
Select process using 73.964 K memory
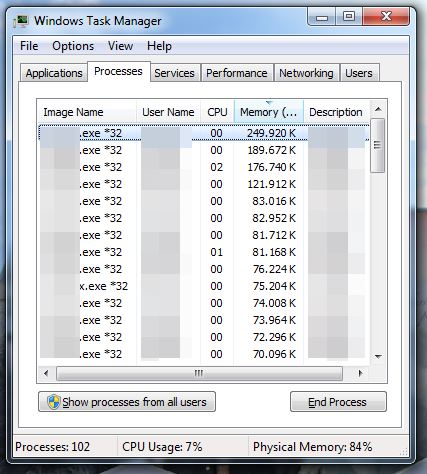(x=204, y=320)
